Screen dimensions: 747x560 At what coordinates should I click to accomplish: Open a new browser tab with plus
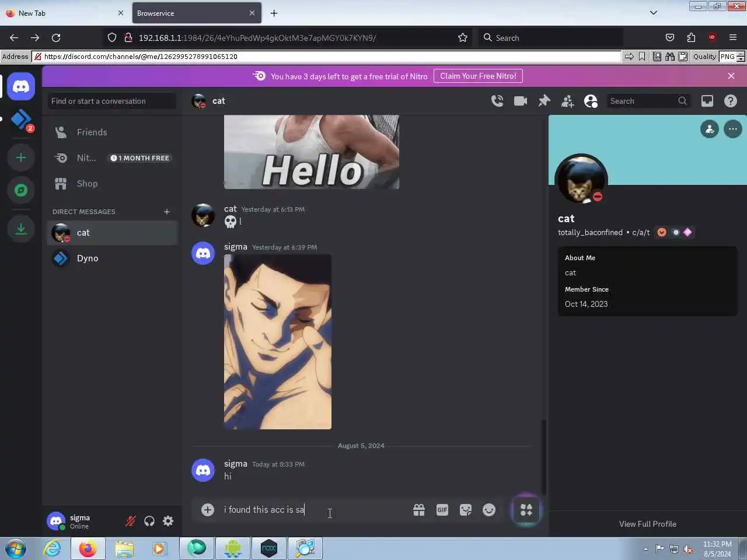pyautogui.click(x=274, y=13)
